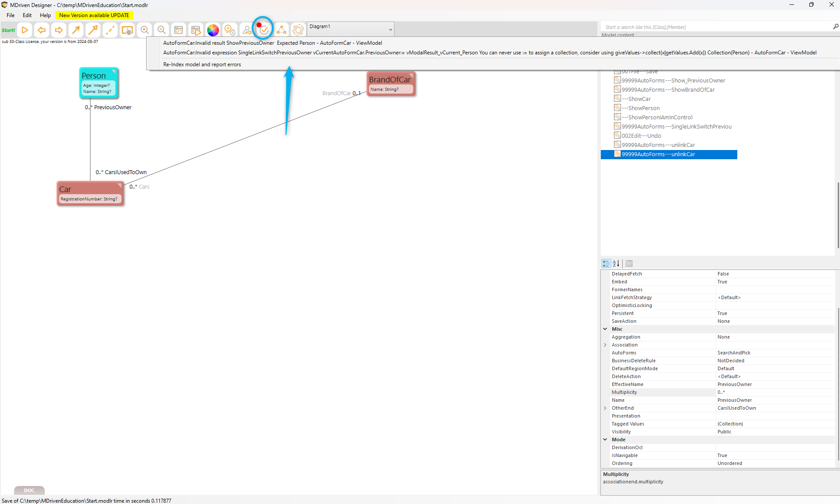The width and height of the screenshot is (840, 504).
Task: Open the Edit menu
Action: pyautogui.click(x=27, y=15)
